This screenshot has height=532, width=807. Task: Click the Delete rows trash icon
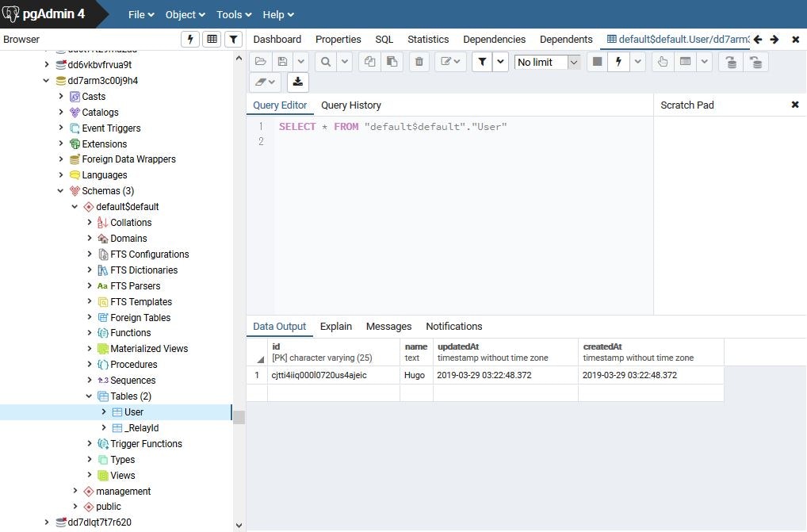(x=419, y=62)
